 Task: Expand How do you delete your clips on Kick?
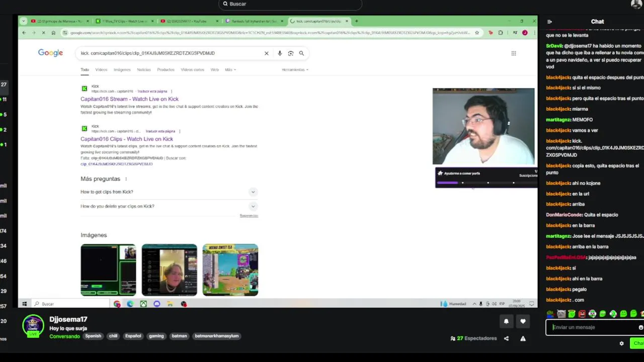tap(169, 206)
